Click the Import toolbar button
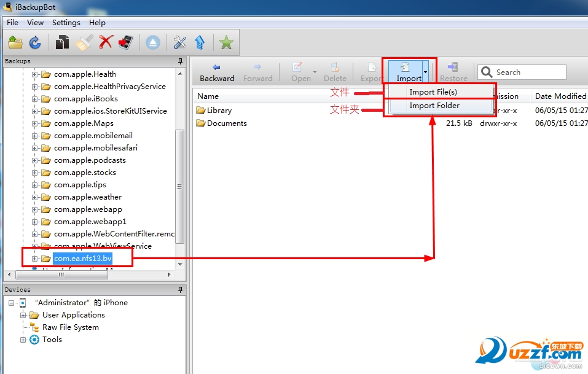This screenshot has width=588, height=374. [406, 72]
